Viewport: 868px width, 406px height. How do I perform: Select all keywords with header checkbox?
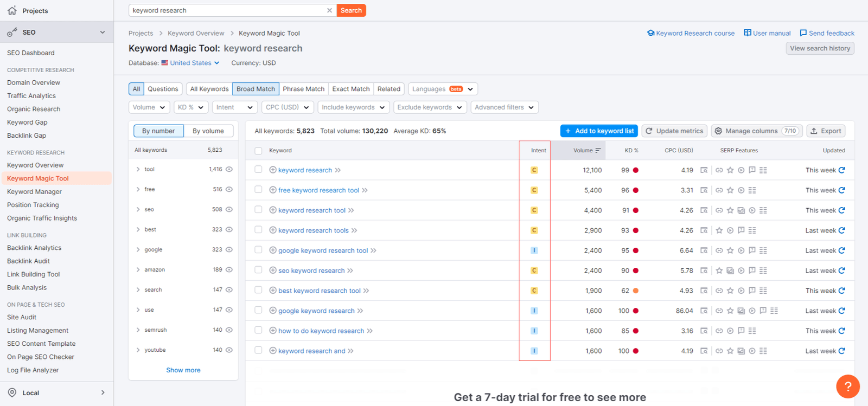(258, 151)
